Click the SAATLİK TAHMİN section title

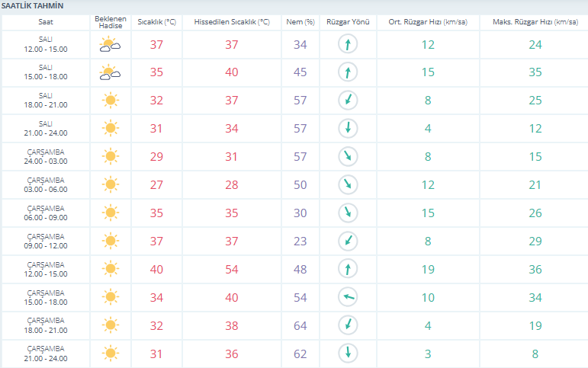click(x=32, y=6)
